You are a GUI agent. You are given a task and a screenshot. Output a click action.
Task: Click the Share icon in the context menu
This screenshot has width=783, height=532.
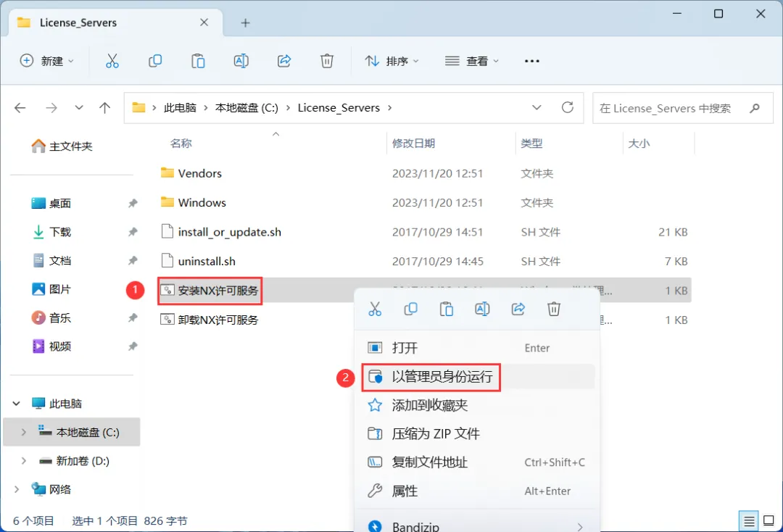pyautogui.click(x=518, y=309)
